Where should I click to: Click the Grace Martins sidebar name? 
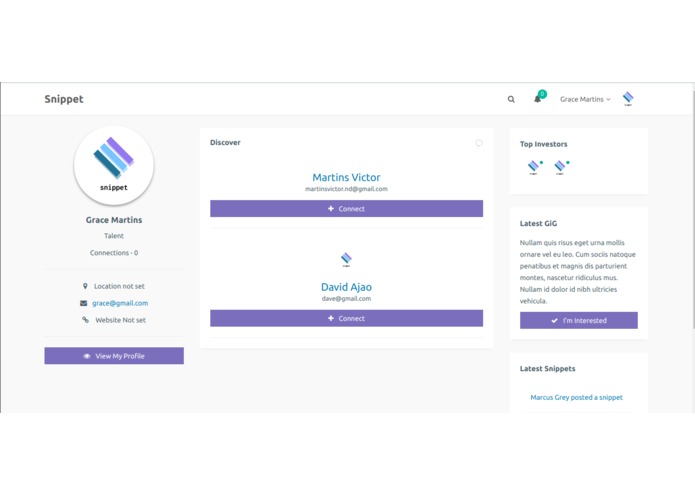[x=114, y=220]
